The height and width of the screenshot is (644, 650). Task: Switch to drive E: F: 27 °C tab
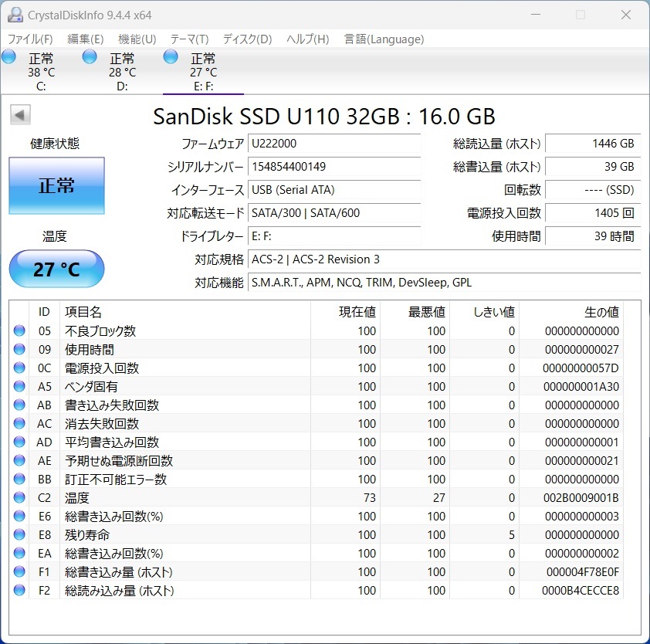pos(203,72)
